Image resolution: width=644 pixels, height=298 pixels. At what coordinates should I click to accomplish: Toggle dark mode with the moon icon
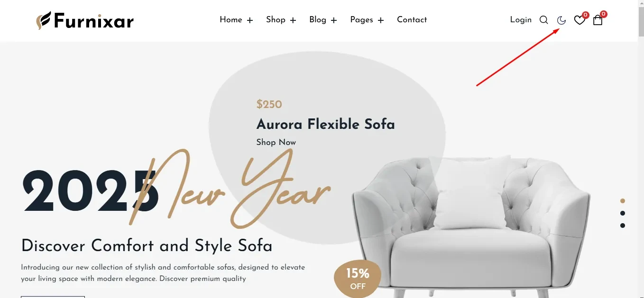coord(561,20)
